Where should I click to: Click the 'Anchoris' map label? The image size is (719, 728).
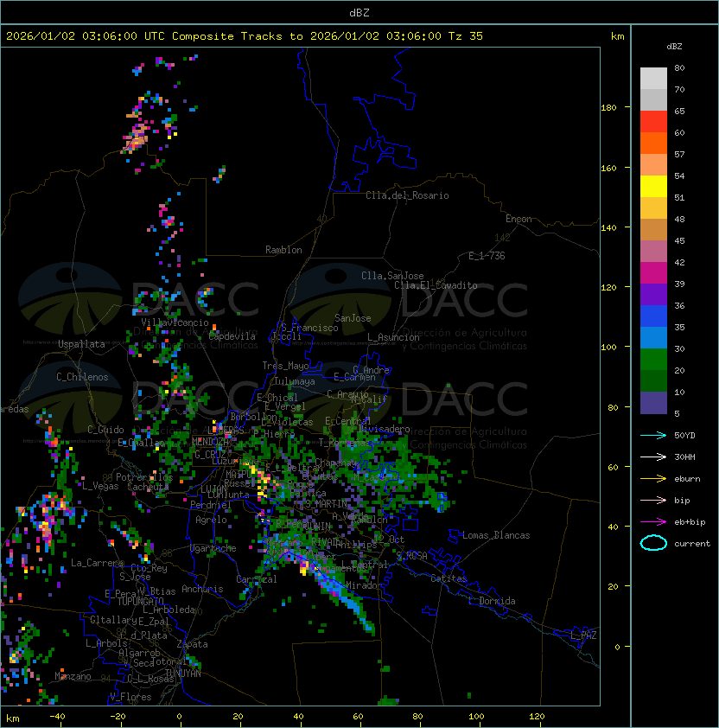point(202,589)
